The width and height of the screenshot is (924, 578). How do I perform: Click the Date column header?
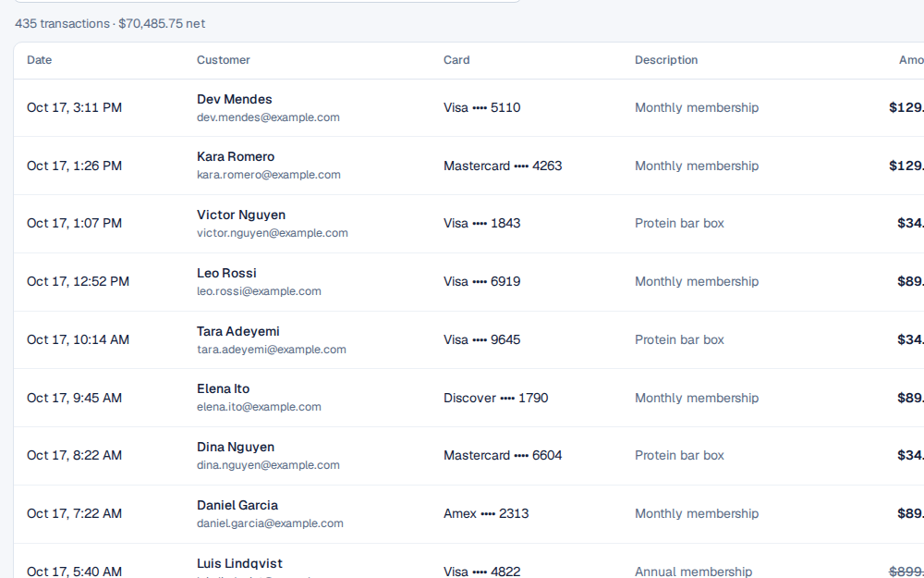pos(40,60)
